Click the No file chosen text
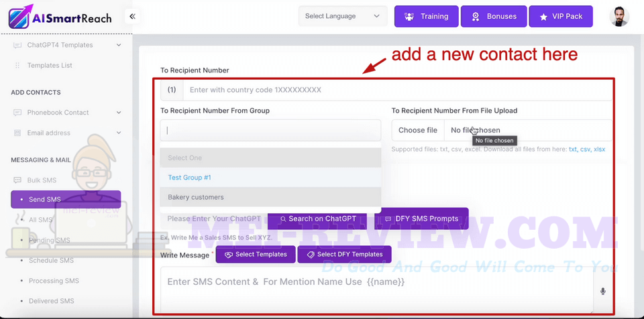Image resolution: width=644 pixels, height=319 pixels. tap(476, 130)
